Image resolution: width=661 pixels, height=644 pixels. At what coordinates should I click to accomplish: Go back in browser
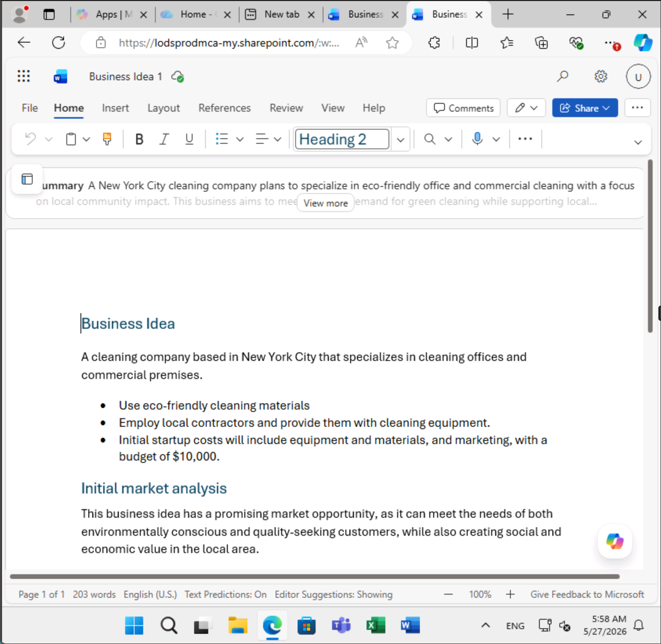(24, 43)
